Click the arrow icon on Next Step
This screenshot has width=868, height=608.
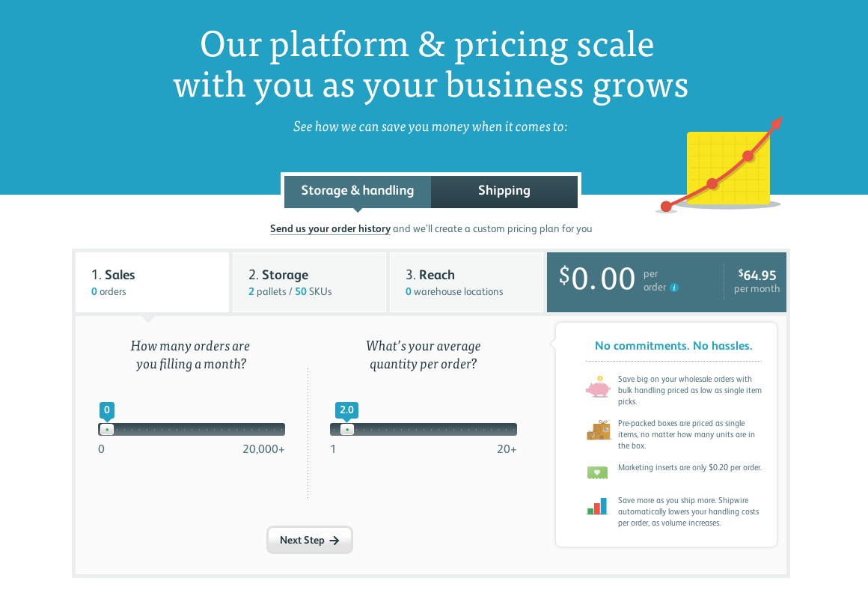(334, 541)
